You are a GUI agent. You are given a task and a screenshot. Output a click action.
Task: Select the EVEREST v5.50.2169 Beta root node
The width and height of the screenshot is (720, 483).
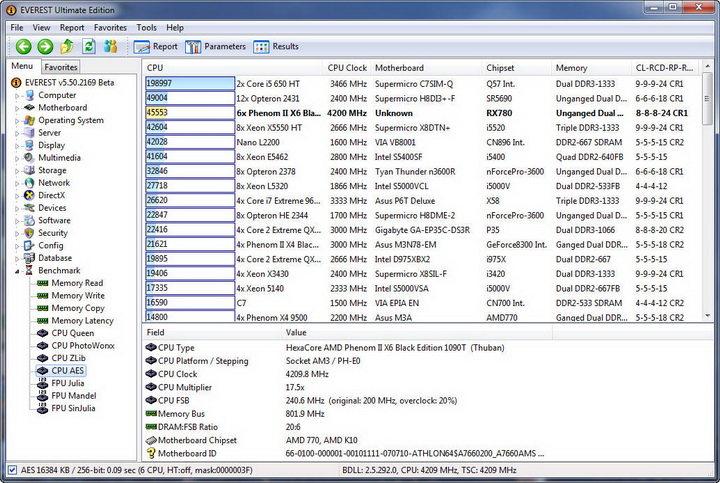69,83
